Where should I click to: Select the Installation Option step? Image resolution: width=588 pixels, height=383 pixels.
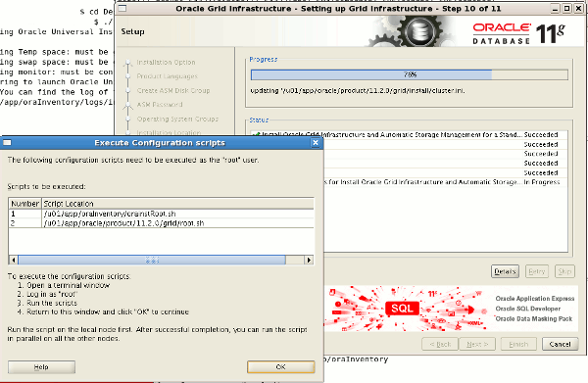tap(166, 63)
